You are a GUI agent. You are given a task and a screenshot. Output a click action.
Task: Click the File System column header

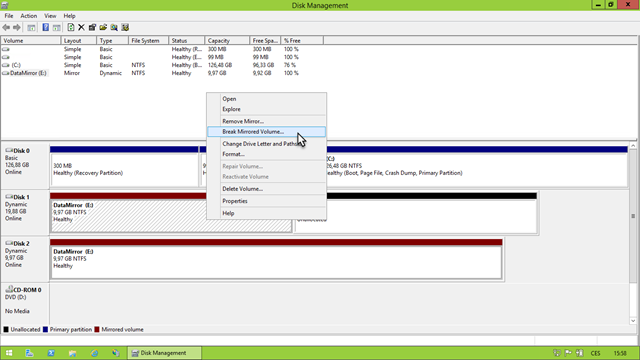click(149, 40)
